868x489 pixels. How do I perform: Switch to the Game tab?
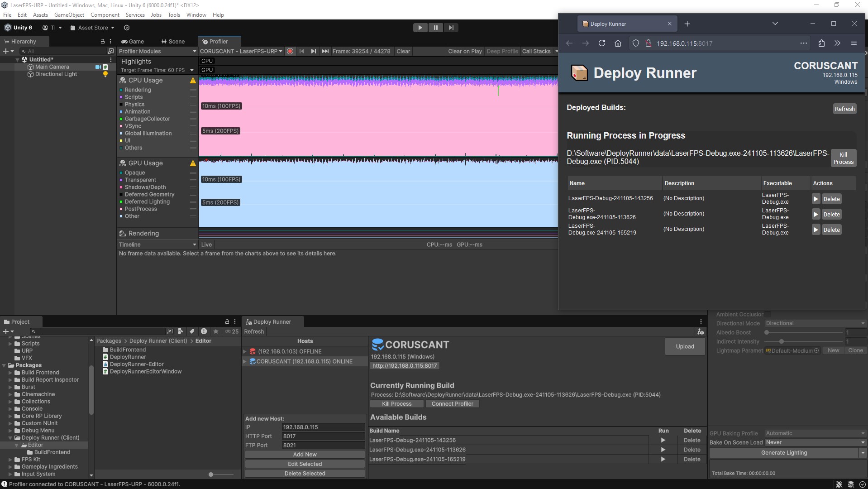click(x=133, y=41)
